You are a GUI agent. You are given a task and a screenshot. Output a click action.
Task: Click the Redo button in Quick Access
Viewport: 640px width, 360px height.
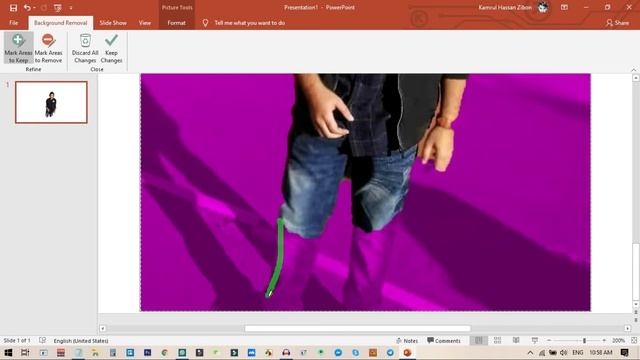tap(44, 7)
